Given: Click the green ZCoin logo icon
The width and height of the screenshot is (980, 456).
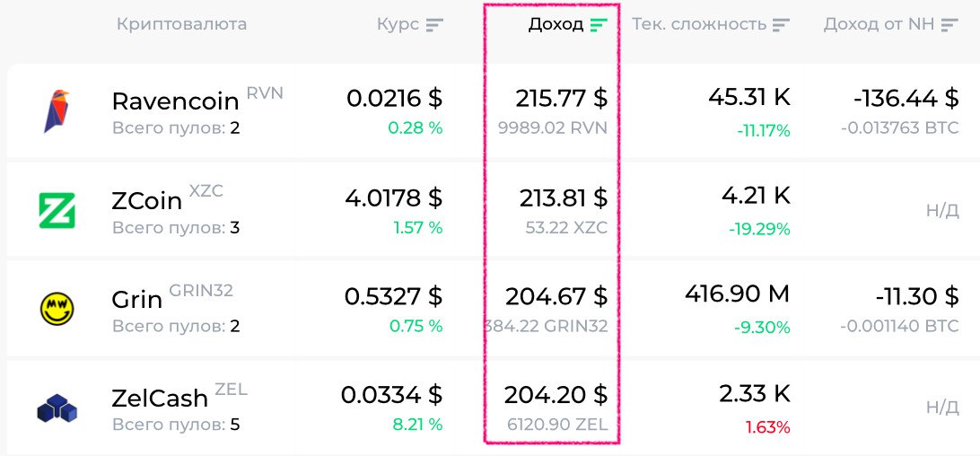Looking at the screenshot, I should [x=57, y=211].
